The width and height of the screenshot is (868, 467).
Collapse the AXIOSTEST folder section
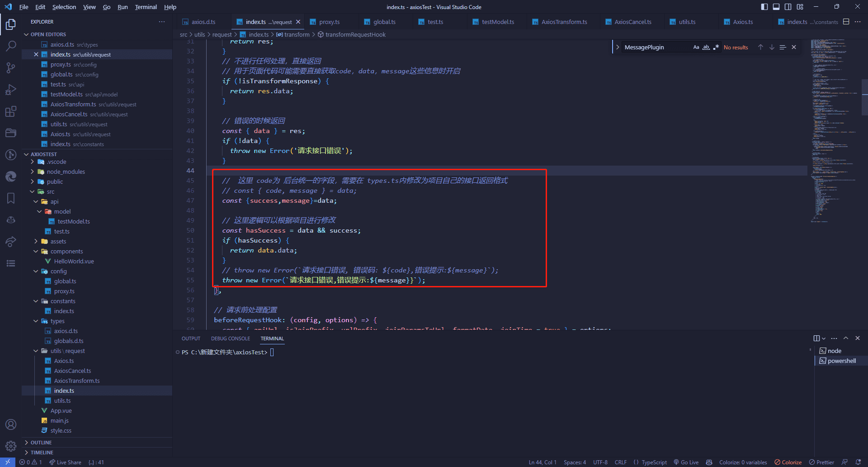coord(26,154)
